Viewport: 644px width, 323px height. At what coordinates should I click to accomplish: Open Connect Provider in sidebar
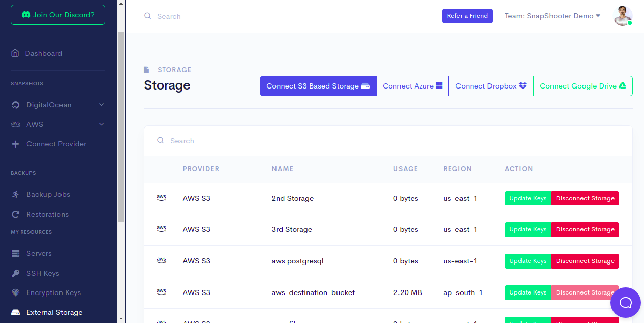[x=56, y=144]
